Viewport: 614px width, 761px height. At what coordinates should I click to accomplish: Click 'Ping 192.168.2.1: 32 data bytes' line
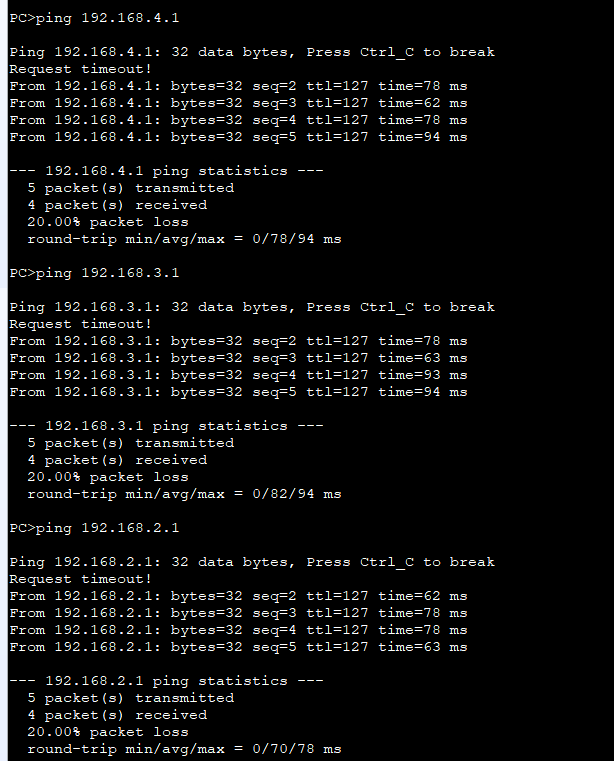pyautogui.click(x=252, y=562)
